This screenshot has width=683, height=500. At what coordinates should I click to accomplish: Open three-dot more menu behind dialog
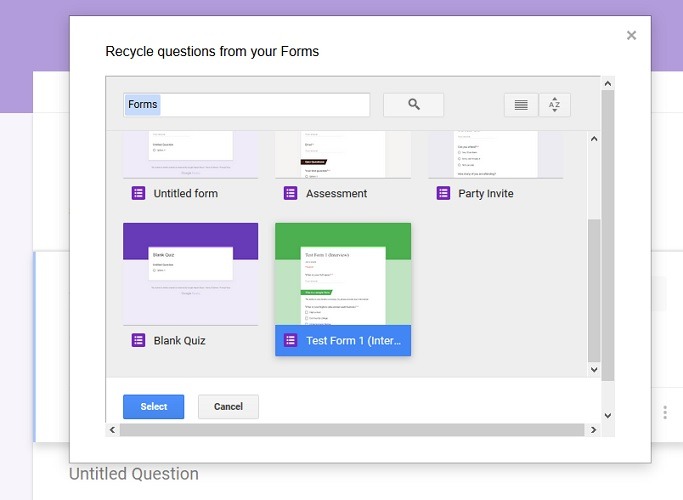(665, 412)
